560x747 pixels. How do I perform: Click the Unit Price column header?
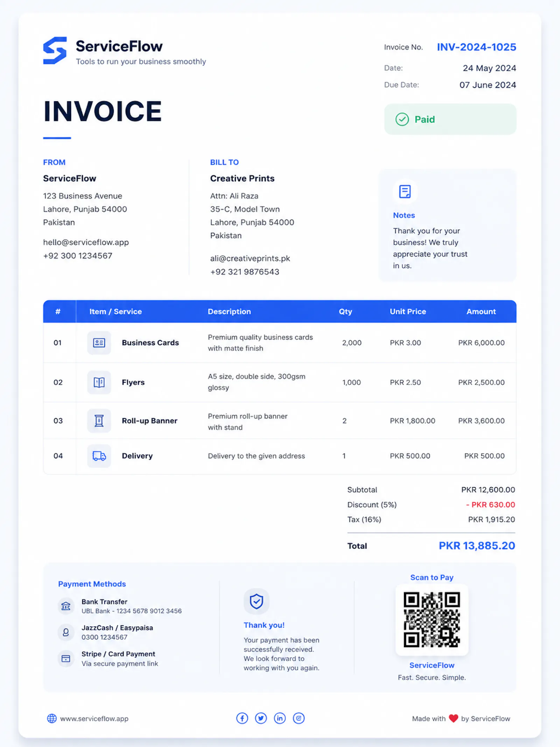[x=408, y=311]
